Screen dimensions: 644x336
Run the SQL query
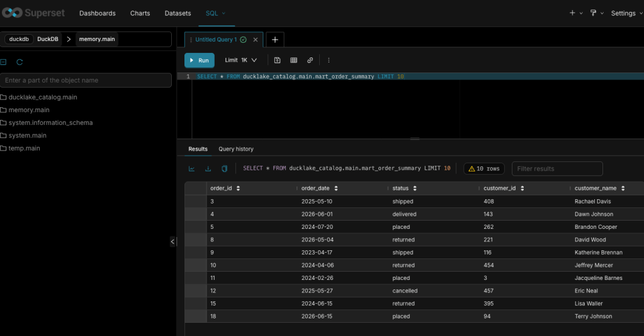click(199, 60)
